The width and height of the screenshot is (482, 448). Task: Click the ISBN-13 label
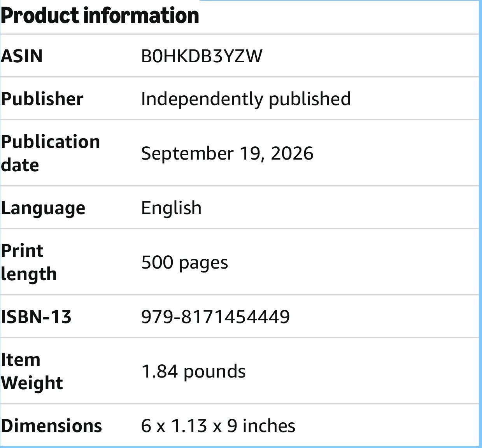(36, 317)
